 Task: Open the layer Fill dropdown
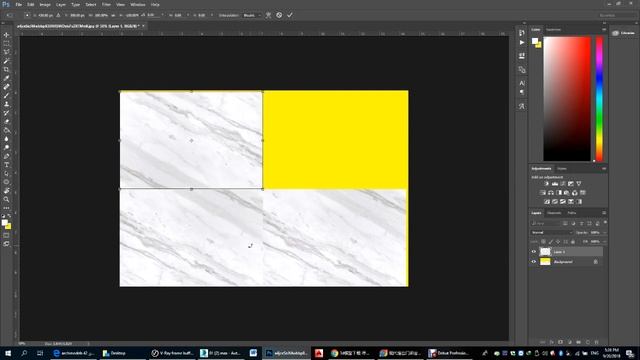[604, 242]
